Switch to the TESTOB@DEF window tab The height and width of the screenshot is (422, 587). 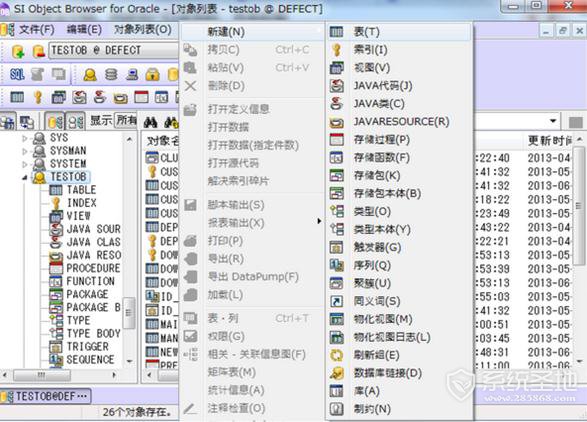[x=45, y=396]
